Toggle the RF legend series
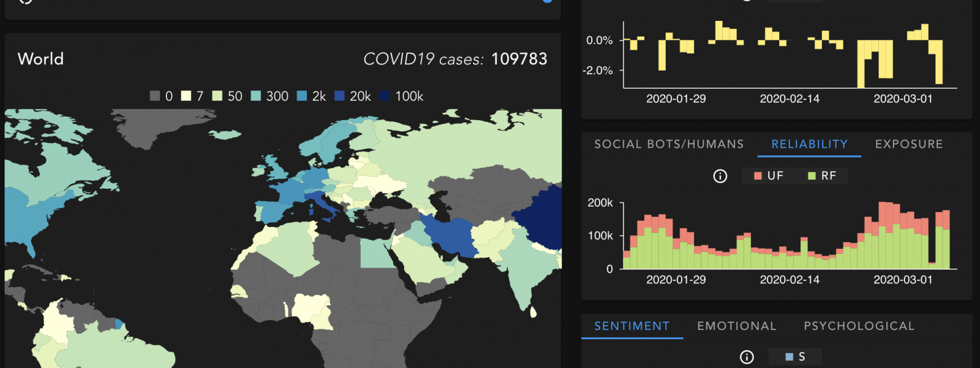This screenshot has width=980, height=368. [822, 176]
